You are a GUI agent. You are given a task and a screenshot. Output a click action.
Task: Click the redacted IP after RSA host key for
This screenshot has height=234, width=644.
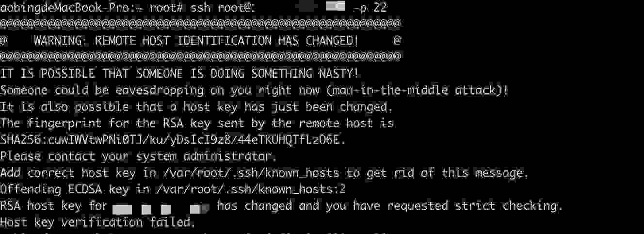[x=161, y=208]
